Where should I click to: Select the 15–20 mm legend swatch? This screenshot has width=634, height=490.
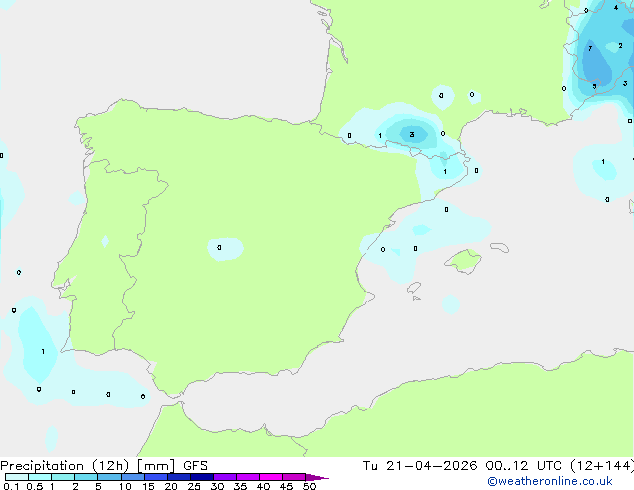(156, 477)
